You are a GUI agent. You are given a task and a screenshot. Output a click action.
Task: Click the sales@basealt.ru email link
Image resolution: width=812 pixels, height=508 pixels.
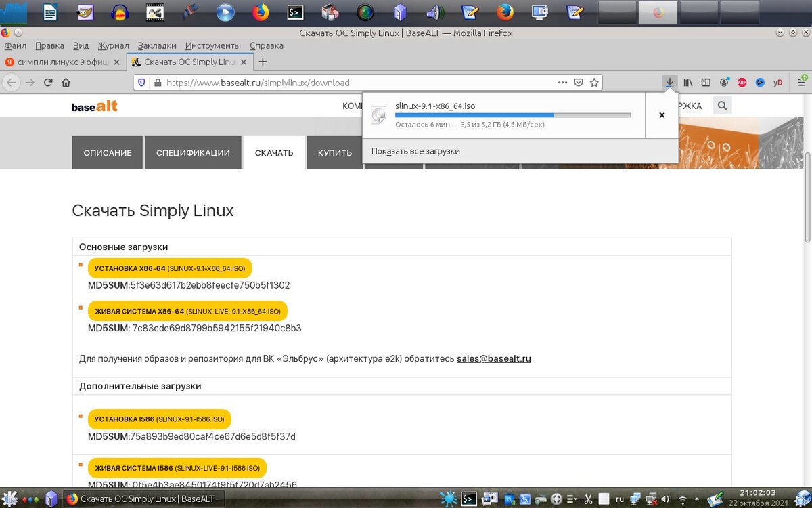[494, 358]
